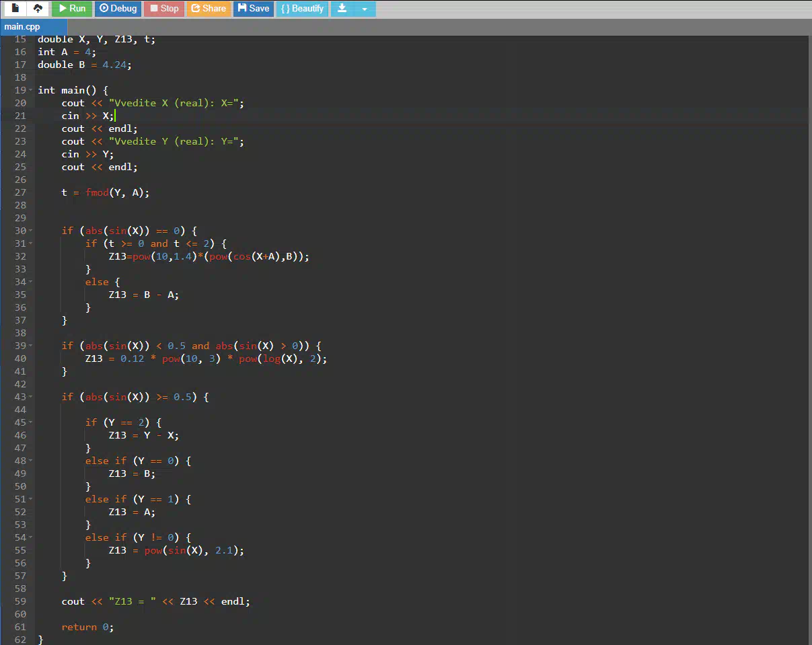Click the upload file icon

(x=38, y=9)
